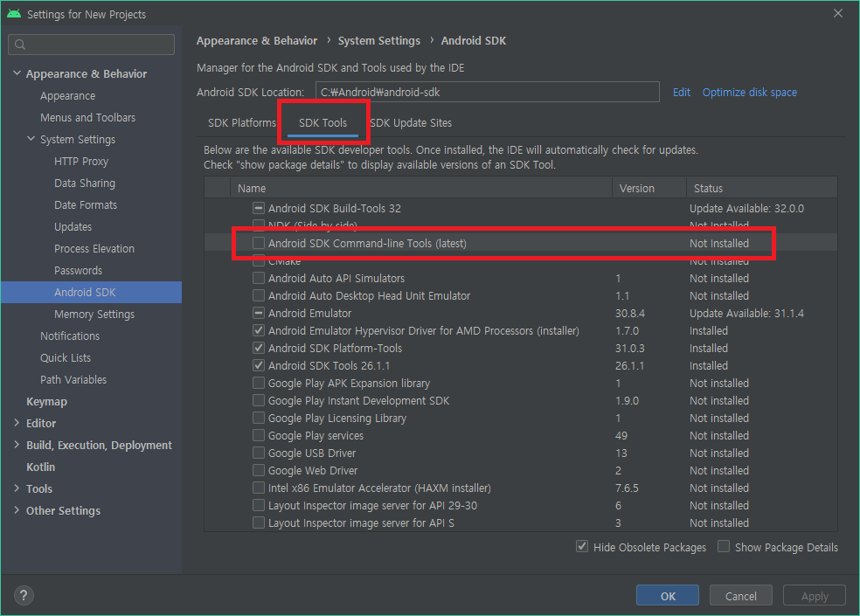Check Android Auto API Simulators checkbox
Screen dimensions: 860x616
point(259,278)
